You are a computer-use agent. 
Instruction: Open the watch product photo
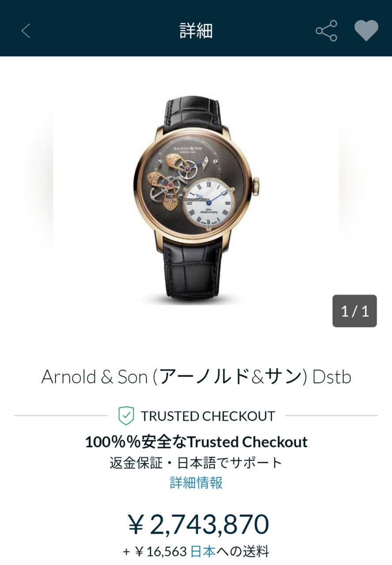(x=196, y=201)
